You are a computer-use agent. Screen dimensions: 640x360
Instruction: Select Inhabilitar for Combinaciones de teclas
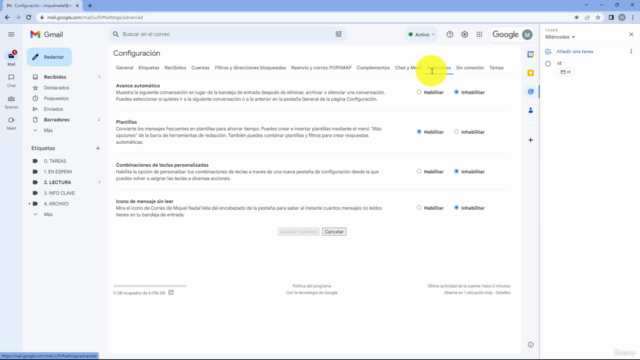coord(456,171)
